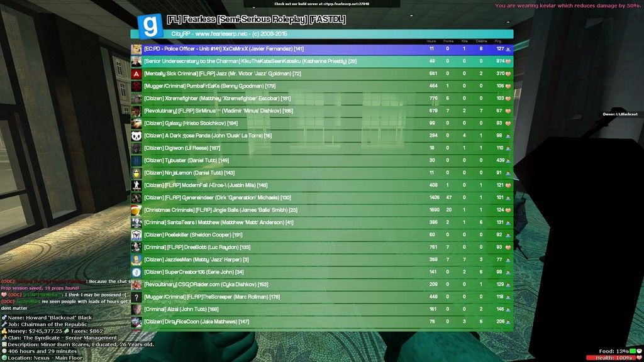Click heart icon in KikuTheKabeSeenKabaku's row
The width and height of the screenshot is (644, 362).
(x=508, y=62)
